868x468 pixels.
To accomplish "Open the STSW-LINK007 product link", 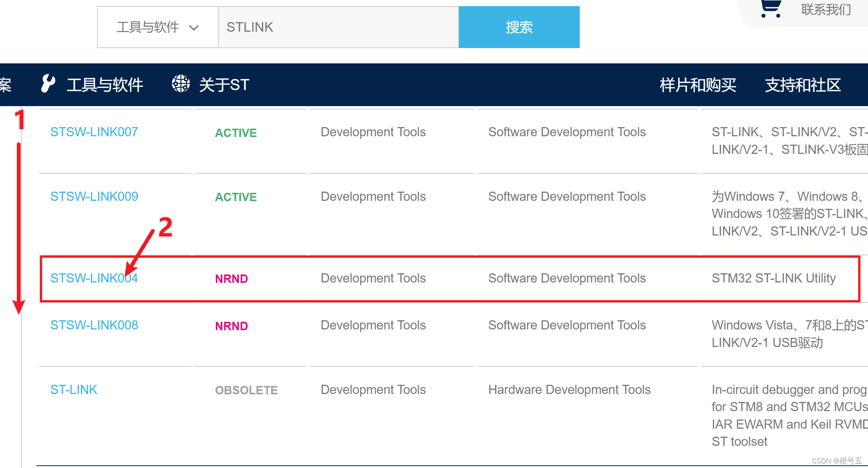I will (94, 132).
